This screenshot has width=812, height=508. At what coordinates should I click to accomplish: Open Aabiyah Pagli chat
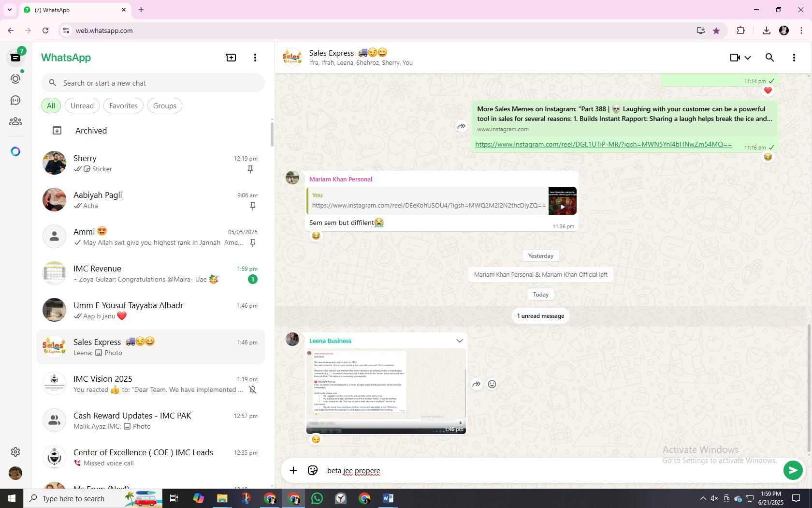pos(151,200)
